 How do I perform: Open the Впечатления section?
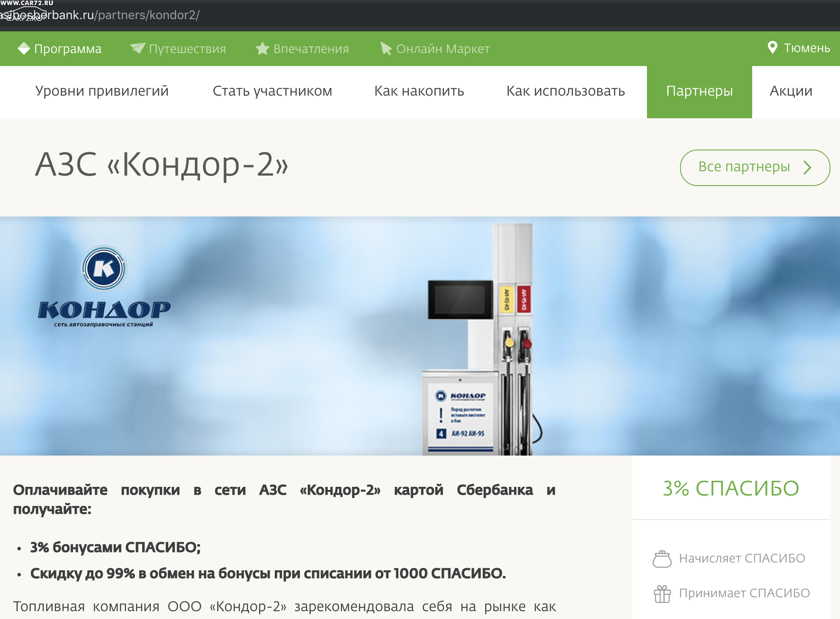pyautogui.click(x=302, y=48)
